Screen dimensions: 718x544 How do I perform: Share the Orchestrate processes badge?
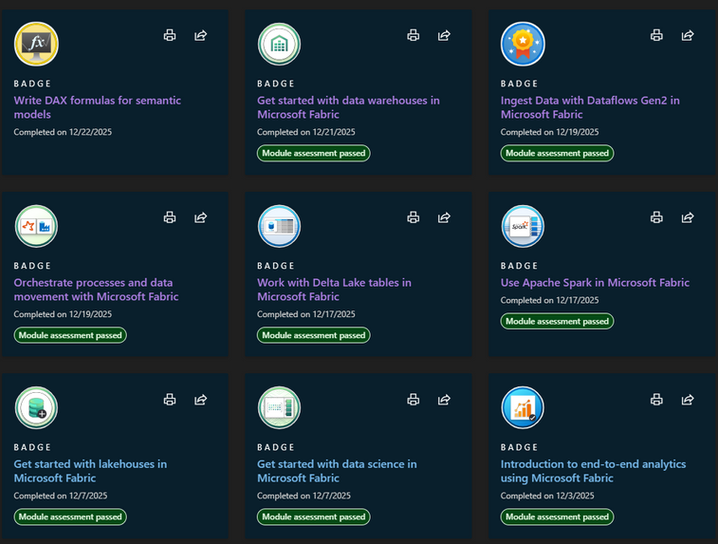tap(201, 217)
